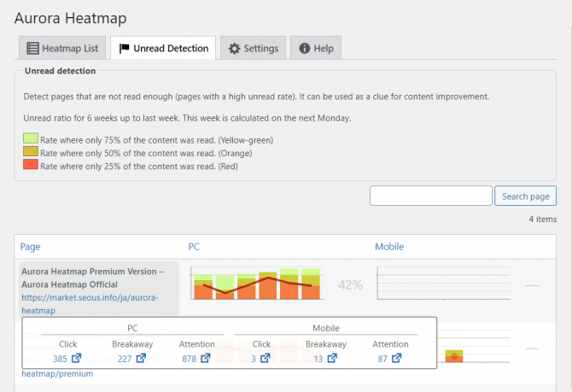The image size is (572, 392).
Task: Click the Mobile chart bar in second row
Action: coord(454,356)
